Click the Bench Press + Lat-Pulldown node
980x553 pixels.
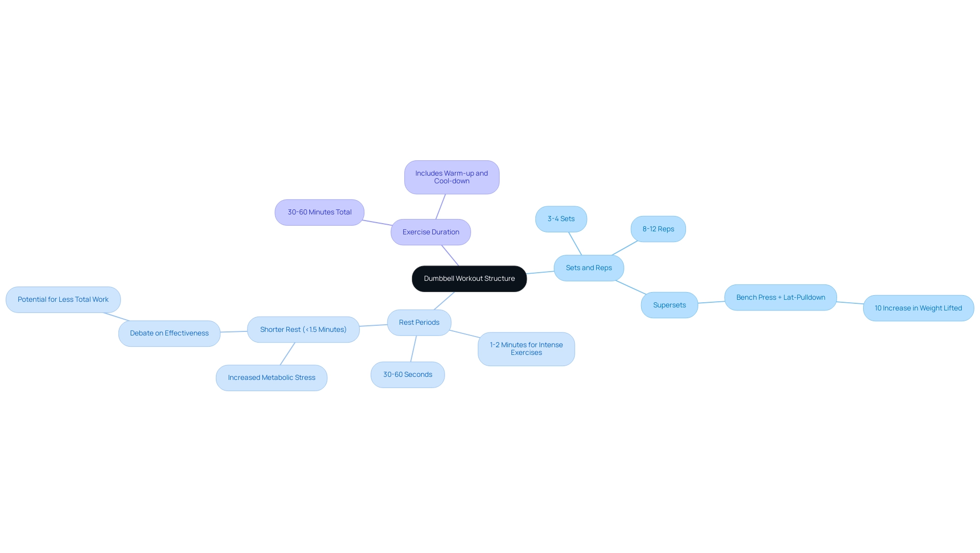click(780, 297)
